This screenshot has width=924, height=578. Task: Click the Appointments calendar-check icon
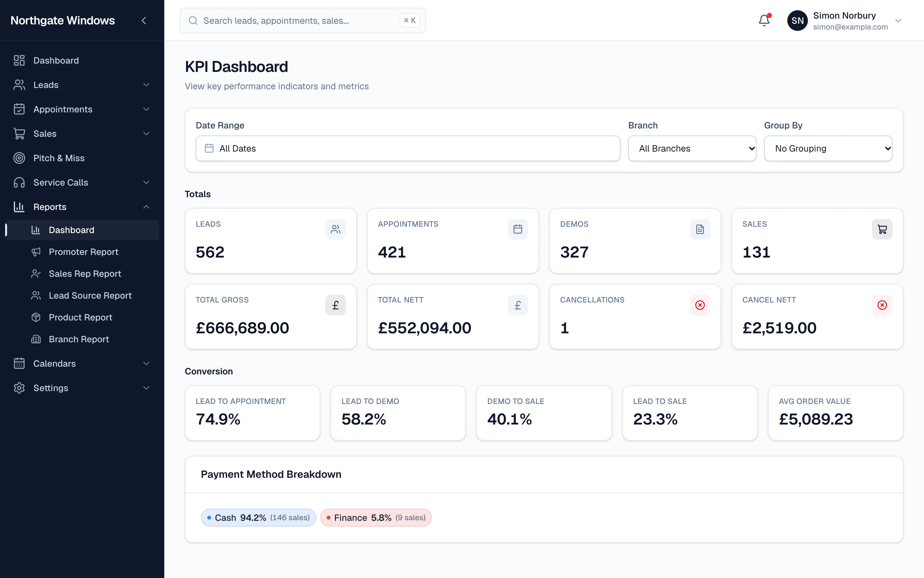19,109
